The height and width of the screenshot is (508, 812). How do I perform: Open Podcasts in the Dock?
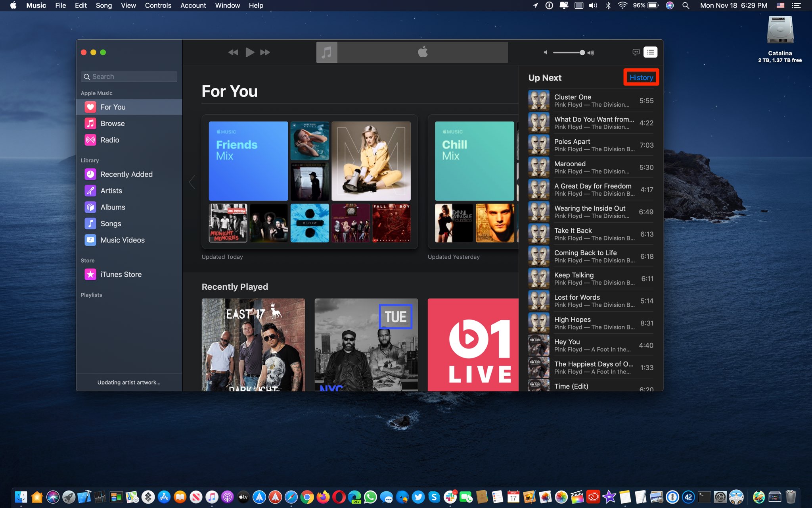[228, 497]
